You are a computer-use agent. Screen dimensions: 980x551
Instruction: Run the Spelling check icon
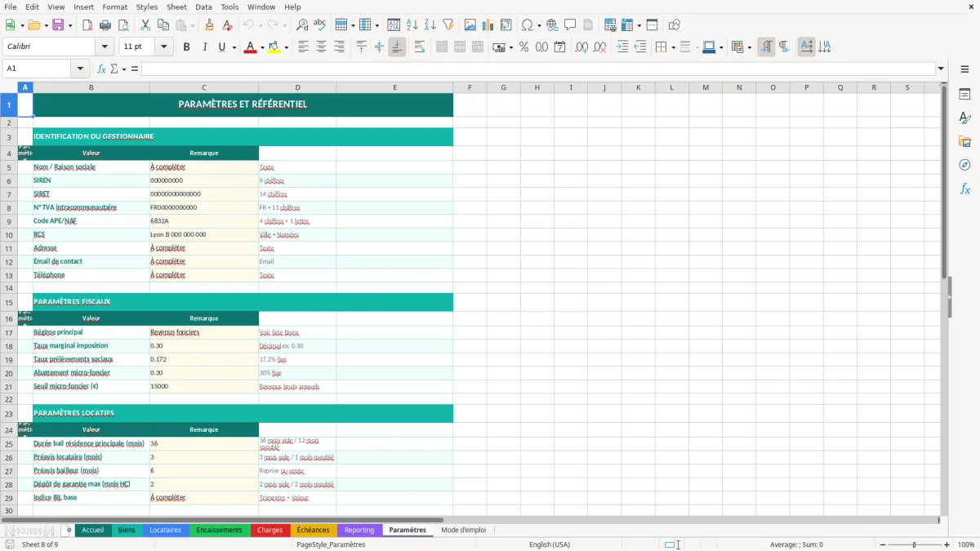point(320,25)
